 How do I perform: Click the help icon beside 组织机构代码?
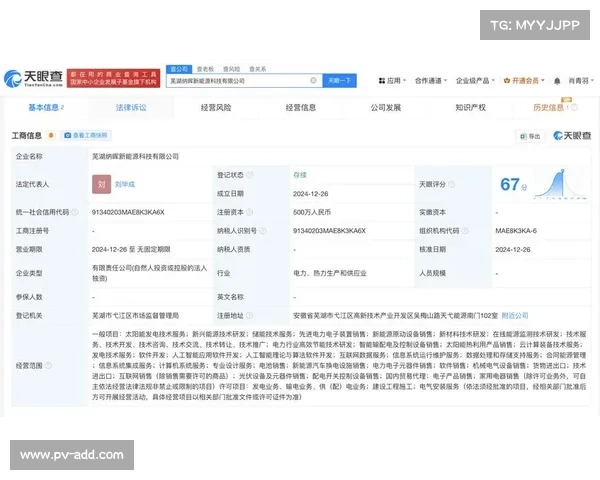pos(465,231)
